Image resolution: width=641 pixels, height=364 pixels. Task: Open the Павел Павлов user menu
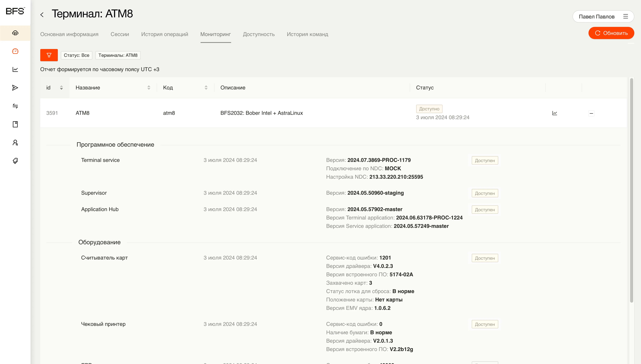[x=603, y=16]
